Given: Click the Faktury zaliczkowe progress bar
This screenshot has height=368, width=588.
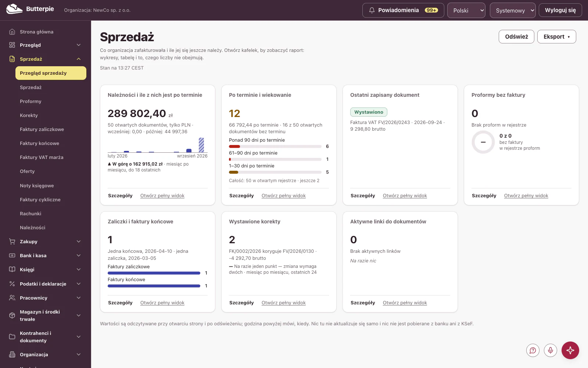Looking at the screenshot, I should click(154, 273).
